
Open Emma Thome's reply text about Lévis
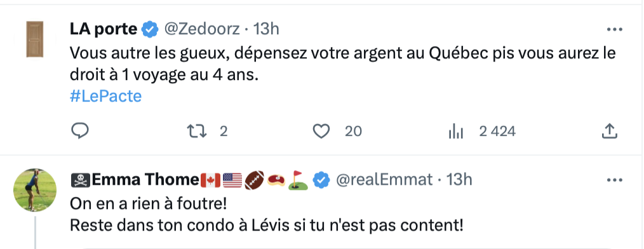[x=267, y=225]
